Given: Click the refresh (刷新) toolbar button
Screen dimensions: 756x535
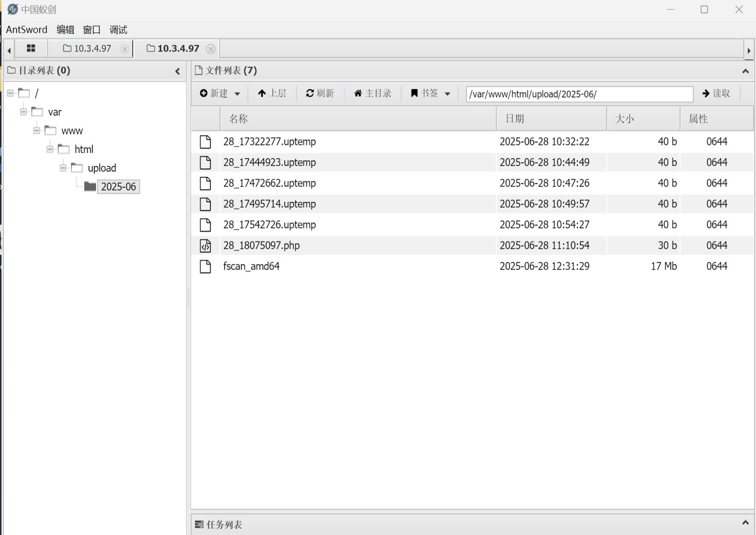Looking at the screenshot, I should click(320, 93).
